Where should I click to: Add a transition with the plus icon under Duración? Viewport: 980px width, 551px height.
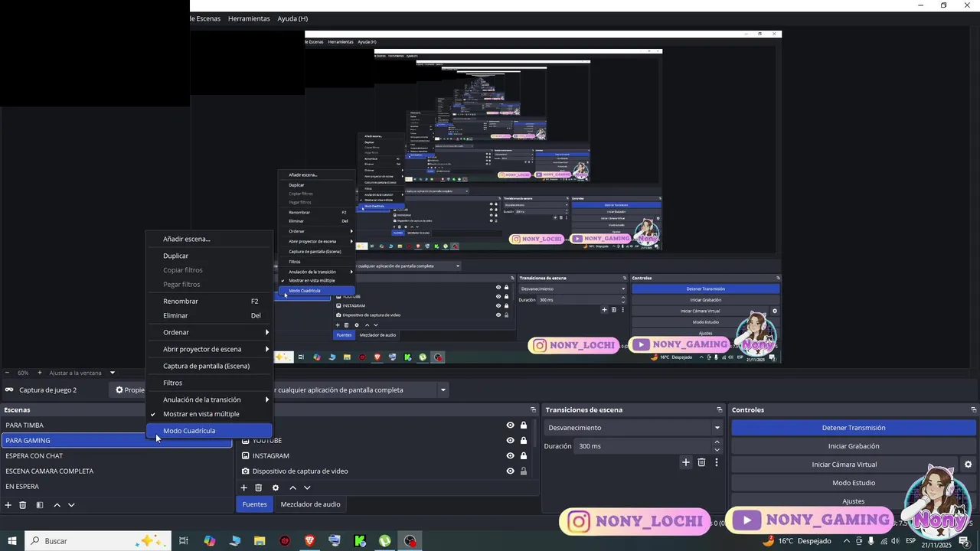coord(686,462)
